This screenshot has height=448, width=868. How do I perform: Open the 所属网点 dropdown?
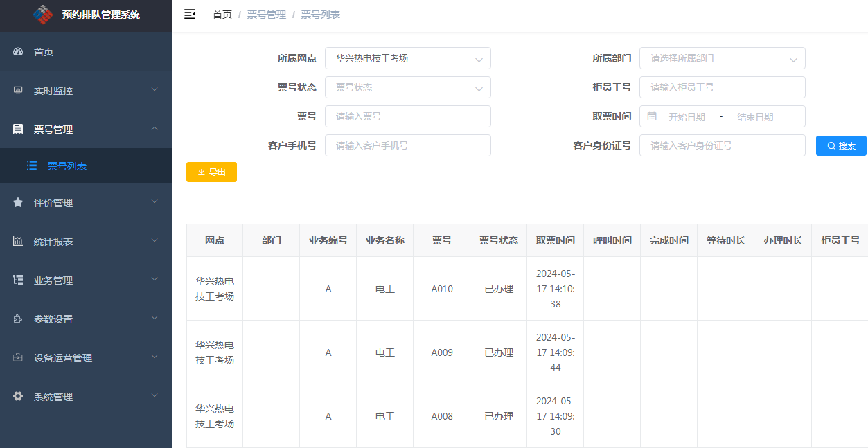tap(407, 58)
